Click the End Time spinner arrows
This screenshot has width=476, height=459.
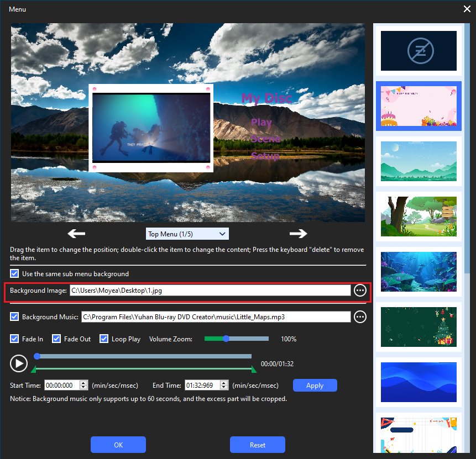[224, 386]
